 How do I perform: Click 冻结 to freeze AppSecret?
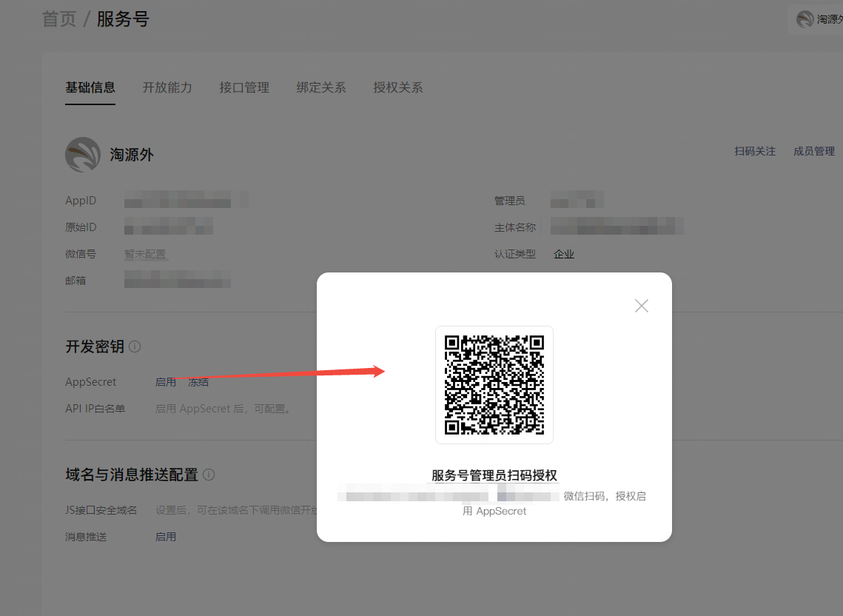198,382
